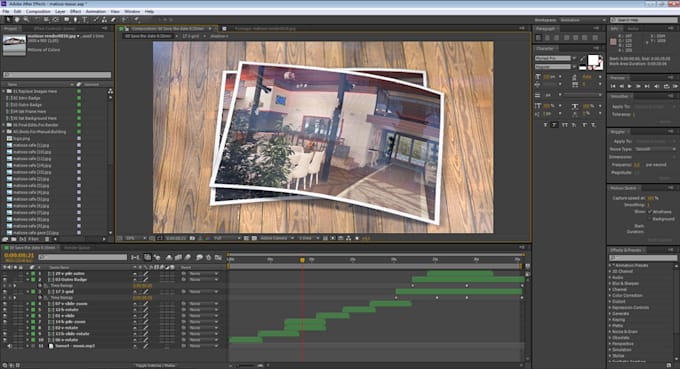Enable Shy layers hide switch icon
Image resolution: width=680 pixels, height=369 pixels.
click(169, 258)
